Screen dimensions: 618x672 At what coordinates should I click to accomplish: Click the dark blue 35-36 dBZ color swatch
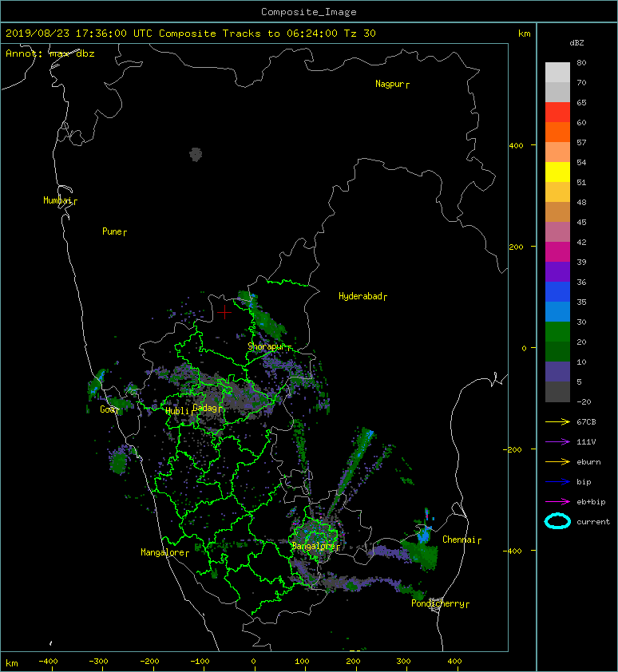pyautogui.click(x=557, y=292)
